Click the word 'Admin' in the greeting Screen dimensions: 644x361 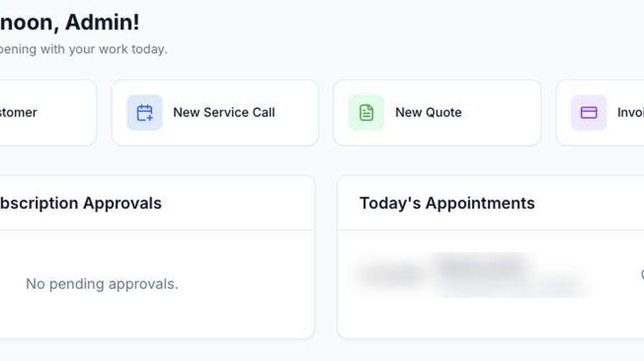(102, 22)
